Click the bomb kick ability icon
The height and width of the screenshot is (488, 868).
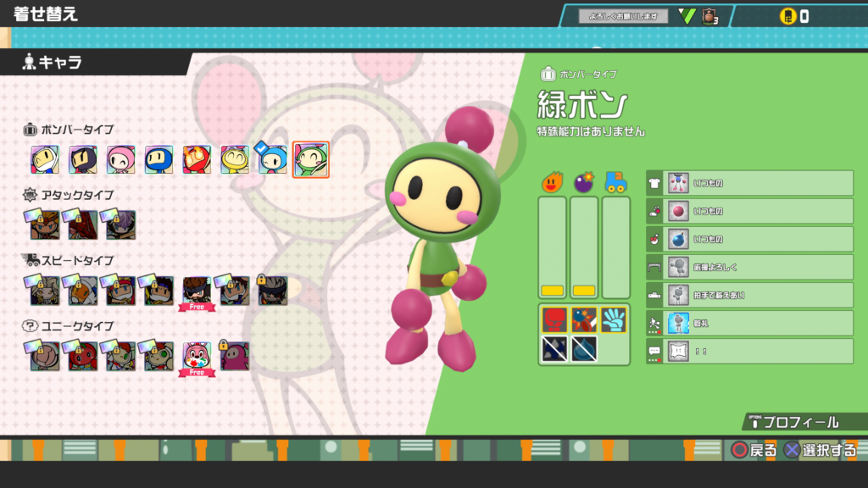point(584,319)
